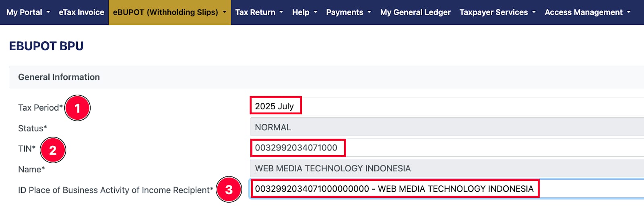This screenshot has height=207, width=644.
Task: Click the Tax Period field showing 2025 July
Action: coord(443,106)
